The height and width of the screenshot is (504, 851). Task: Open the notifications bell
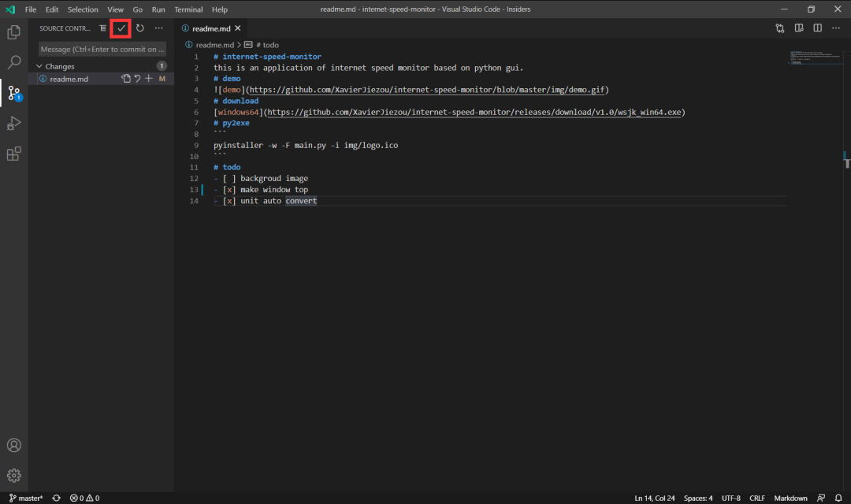(x=838, y=498)
